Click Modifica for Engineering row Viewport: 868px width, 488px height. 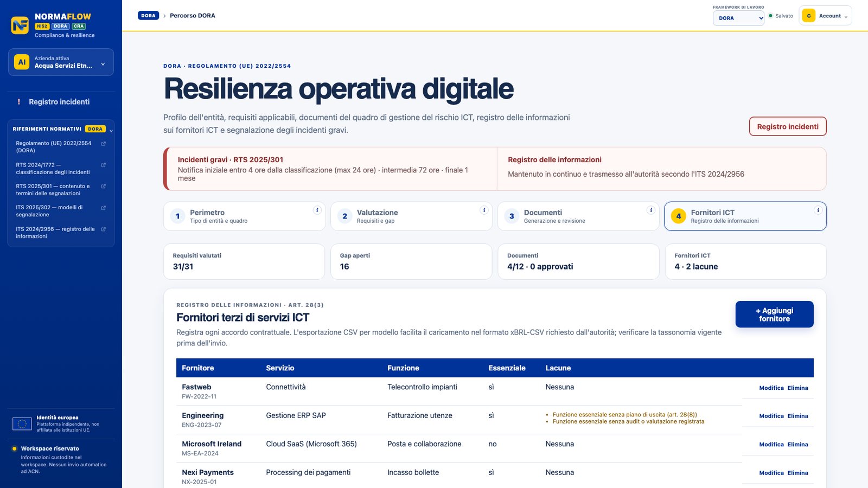(x=771, y=416)
